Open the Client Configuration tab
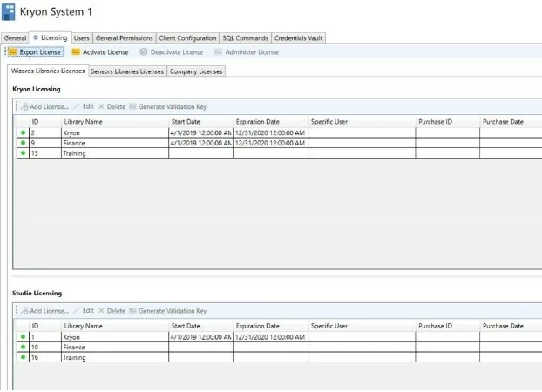 pyautogui.click(x=187, y=38)
